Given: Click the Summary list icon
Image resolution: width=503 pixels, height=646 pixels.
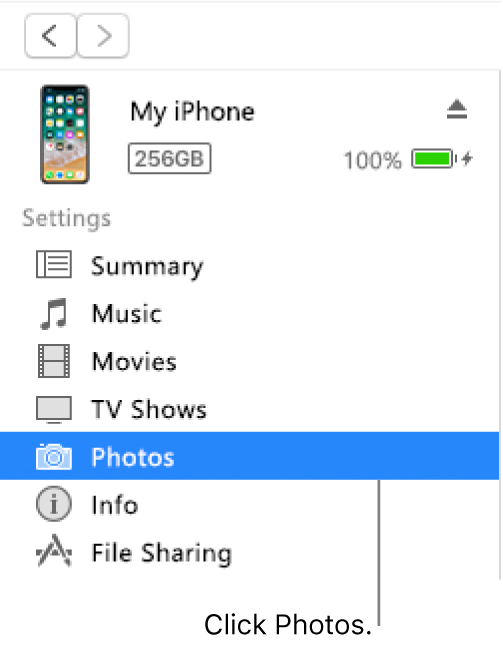Looking at the screenshot, I should click(x=54, y=264).
